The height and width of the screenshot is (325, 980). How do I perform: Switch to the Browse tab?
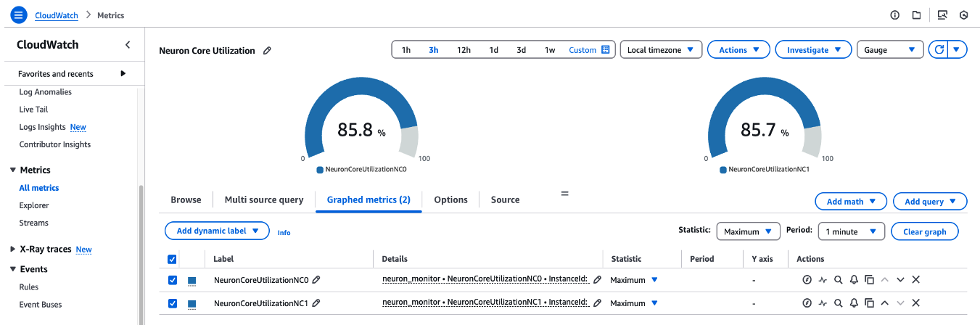[186, 199]
